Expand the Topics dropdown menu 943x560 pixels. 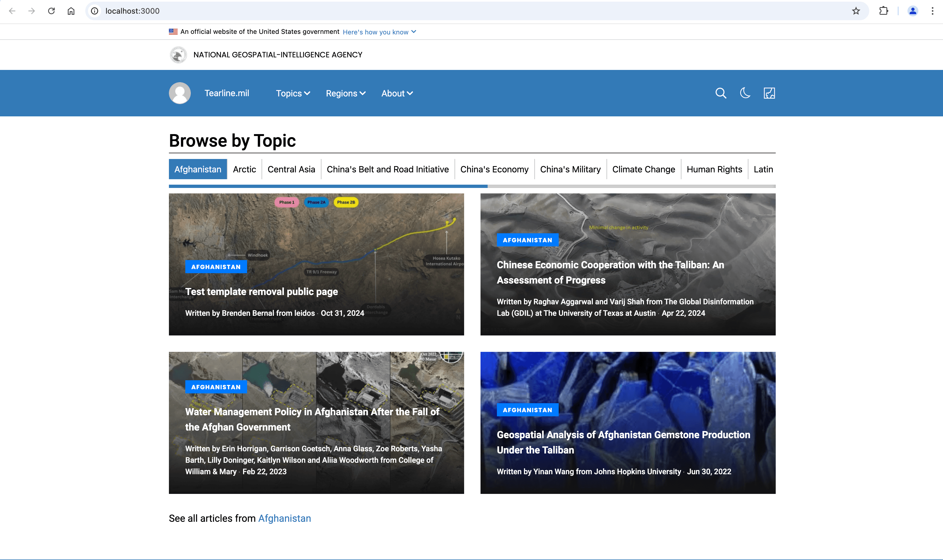coord(293,93)
